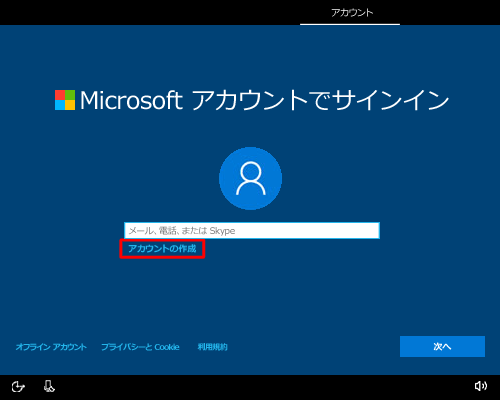The height and width of the screenshot is (400, 500).
Task: Click the user avatar circle icon
Action: (x=250, y=178)
